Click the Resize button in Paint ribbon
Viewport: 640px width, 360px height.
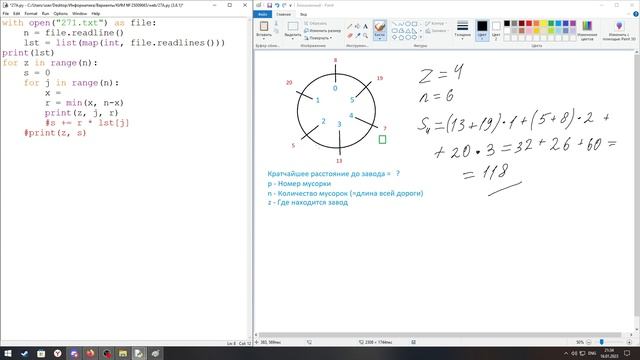click(322, 31)
